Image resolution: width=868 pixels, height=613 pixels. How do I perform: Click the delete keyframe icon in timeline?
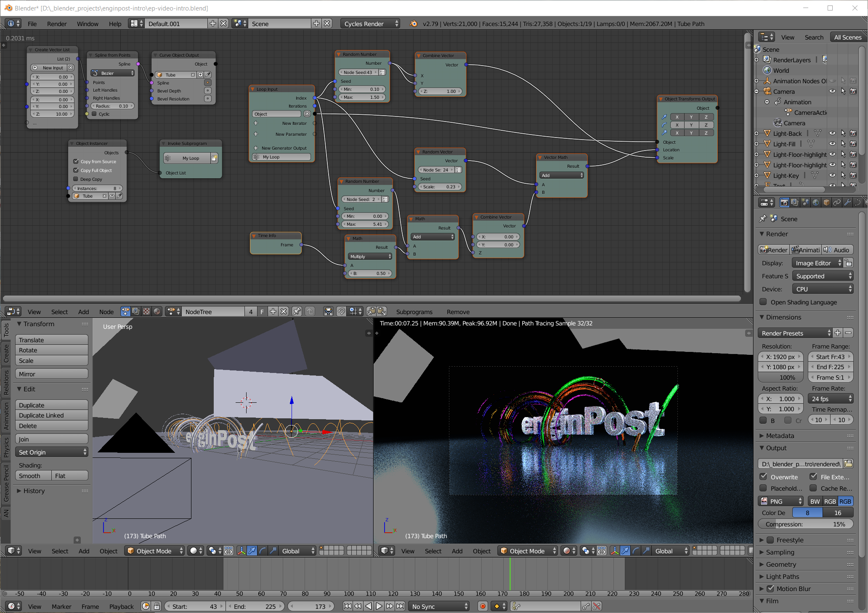tap(597, 606)
